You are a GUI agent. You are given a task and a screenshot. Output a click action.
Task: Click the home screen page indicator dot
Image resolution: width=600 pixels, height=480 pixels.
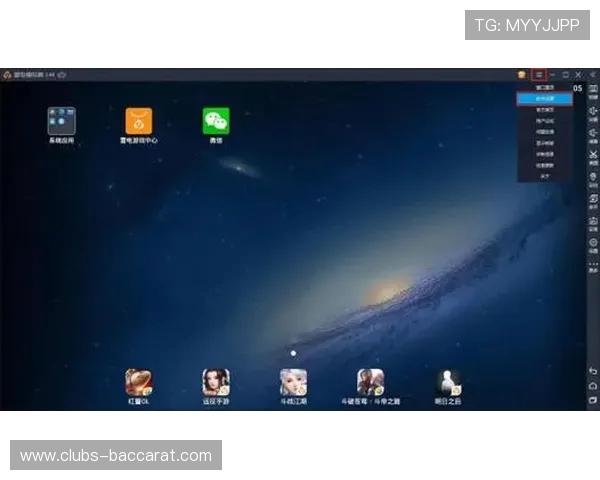293,353
